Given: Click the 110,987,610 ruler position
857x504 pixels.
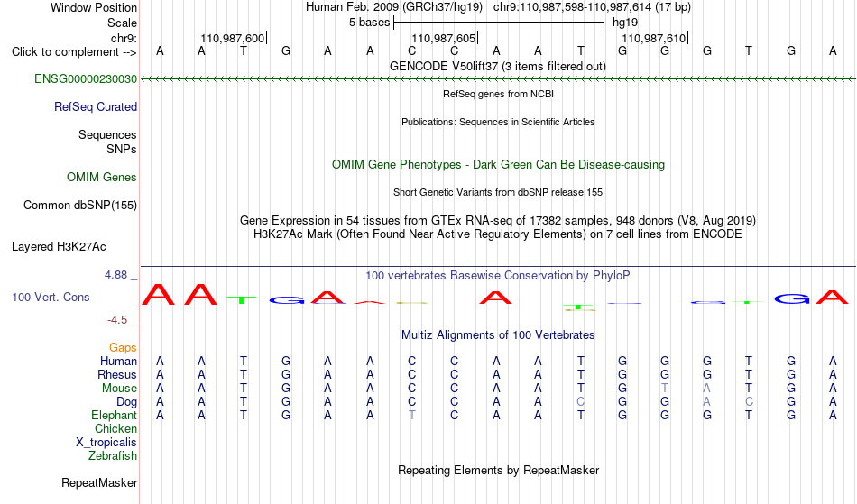Looking at the screenshot, I should click(654, 39).
